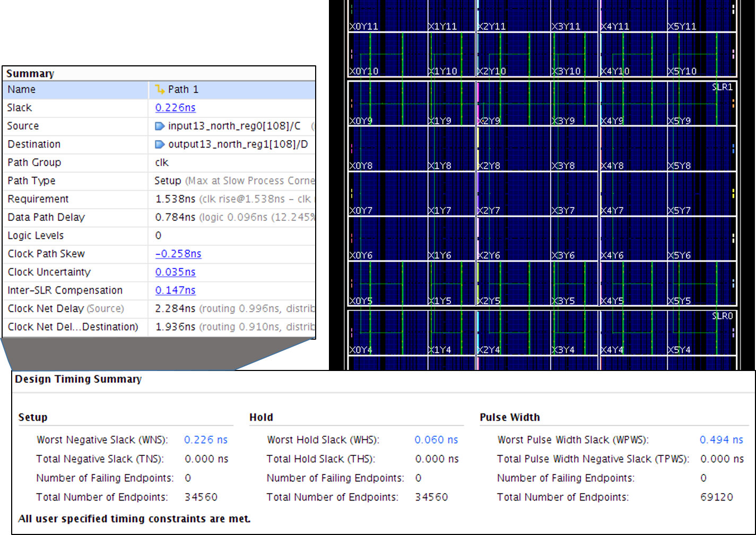
Task: Select the destination text output13_north_reg1[108]/D
Action: pyautogui.click(x=238, y=144)
